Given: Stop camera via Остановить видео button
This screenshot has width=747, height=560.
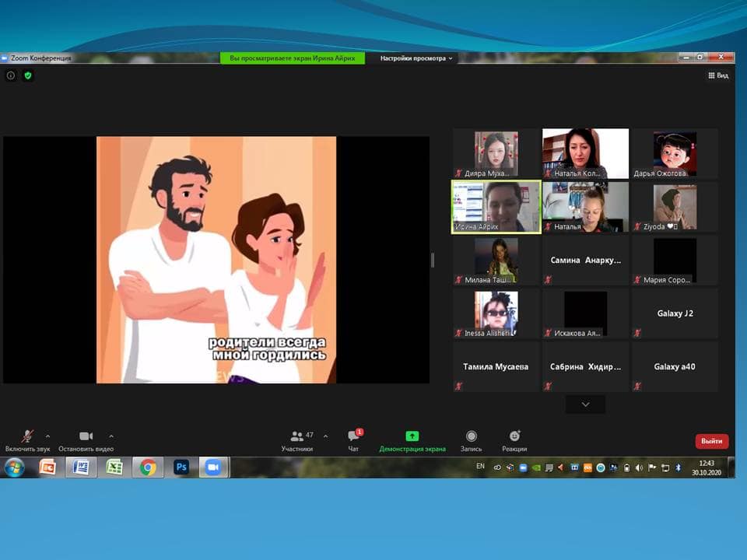Looking at the screenshot, I should pos(86,440).
